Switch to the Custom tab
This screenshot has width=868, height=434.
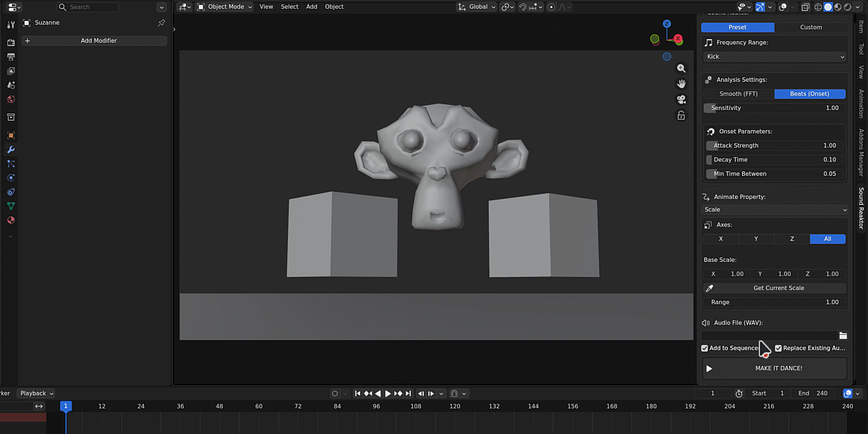click(811, 27)
